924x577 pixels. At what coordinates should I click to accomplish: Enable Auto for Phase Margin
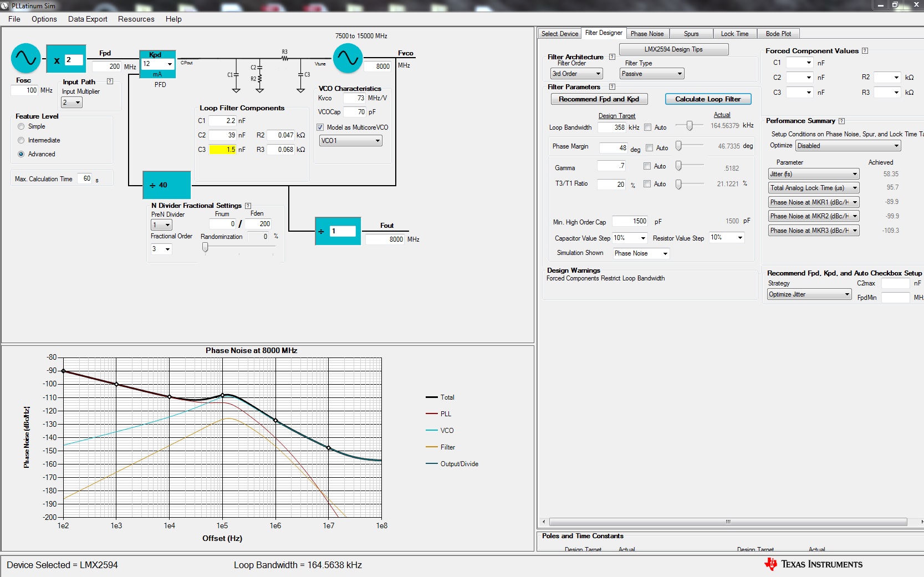pyautogui.click(x=649, y=148)
